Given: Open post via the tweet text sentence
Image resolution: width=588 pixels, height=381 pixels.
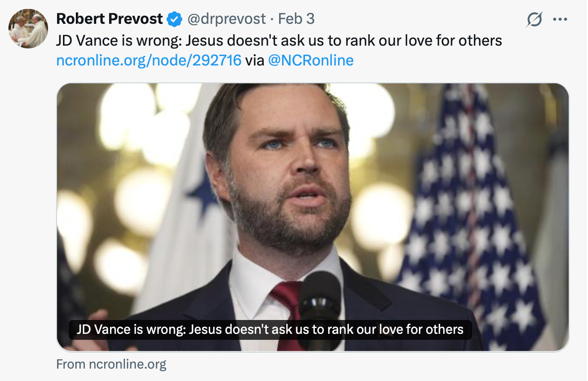Looking at the screenshot, I should tap(279, 41).
